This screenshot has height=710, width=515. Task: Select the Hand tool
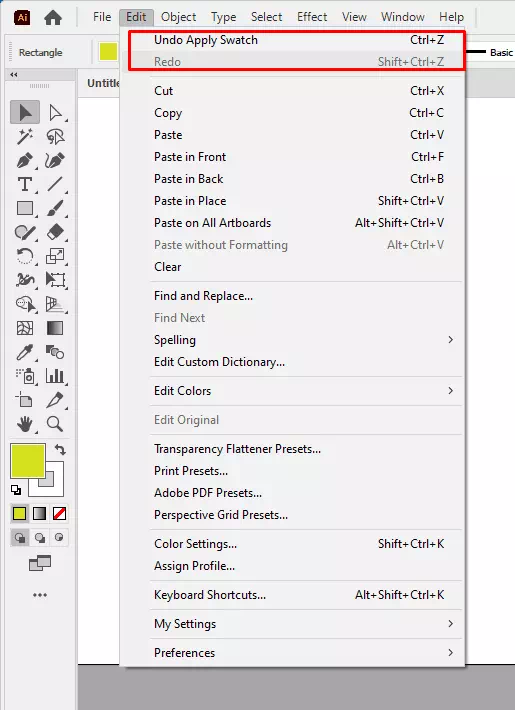point(25,424)
